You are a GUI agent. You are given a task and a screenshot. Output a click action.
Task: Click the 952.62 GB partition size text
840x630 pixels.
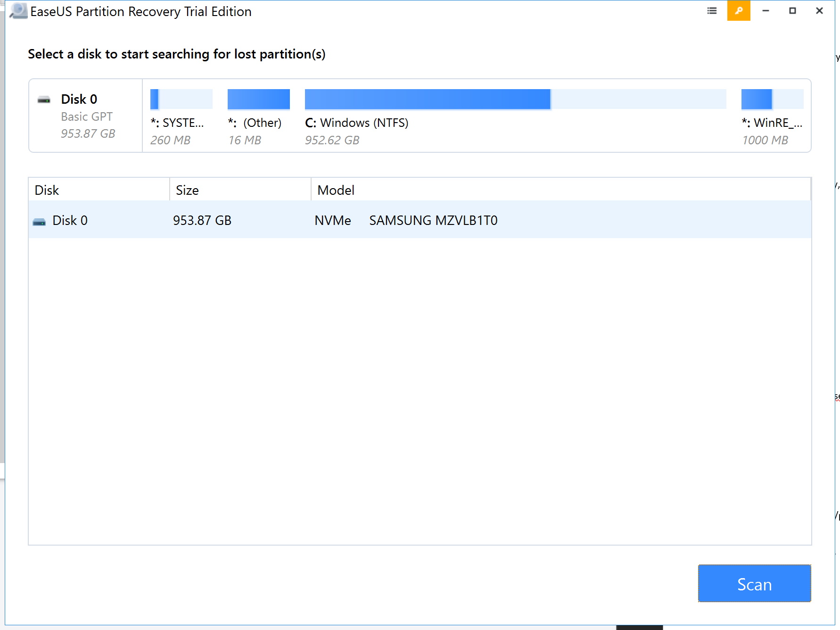[x=332, y=140]
